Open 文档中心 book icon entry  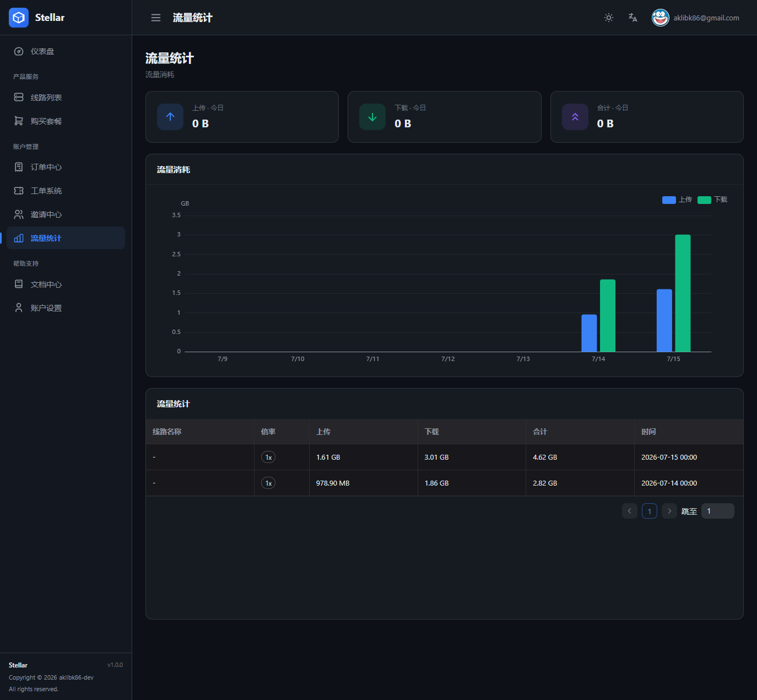tap(19, 284)
